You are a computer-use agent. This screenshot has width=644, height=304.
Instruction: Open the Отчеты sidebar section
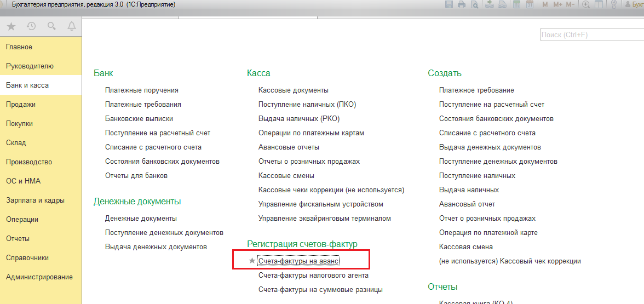pos(41,239)
